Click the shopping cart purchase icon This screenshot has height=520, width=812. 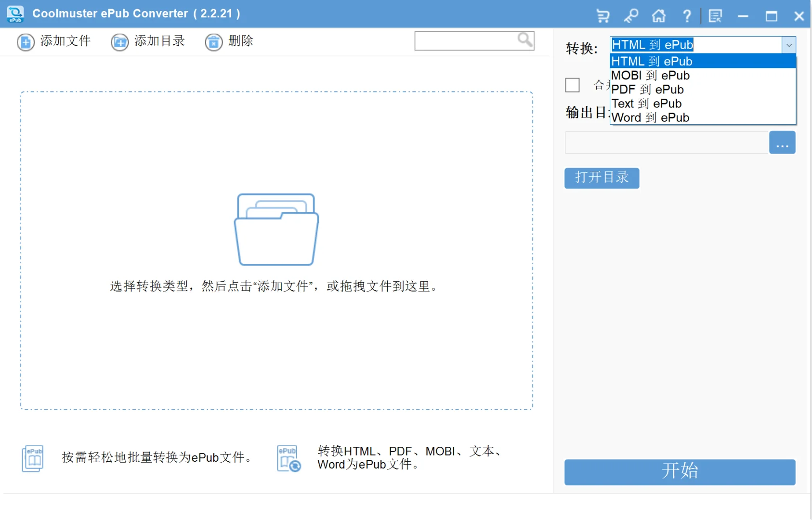pyautogui.click(x=603, y=16)
